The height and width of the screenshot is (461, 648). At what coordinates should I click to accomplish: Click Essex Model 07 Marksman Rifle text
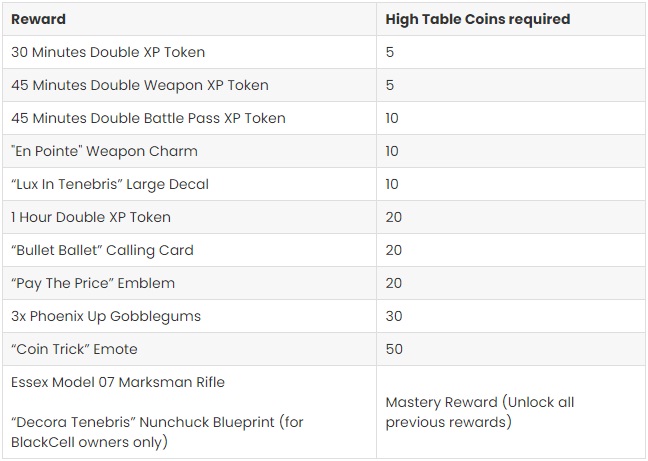(118, 383)
